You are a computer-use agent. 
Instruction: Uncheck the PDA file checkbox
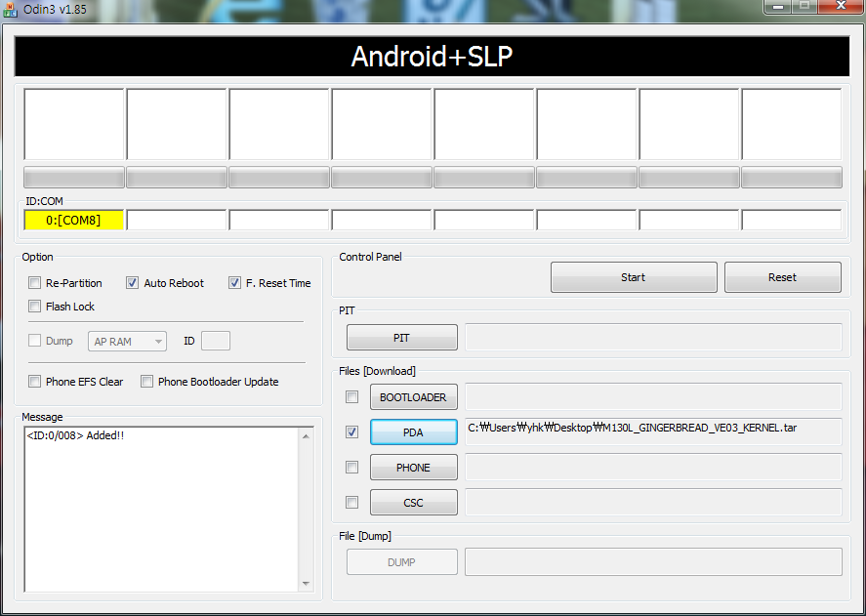pos(351,432)
